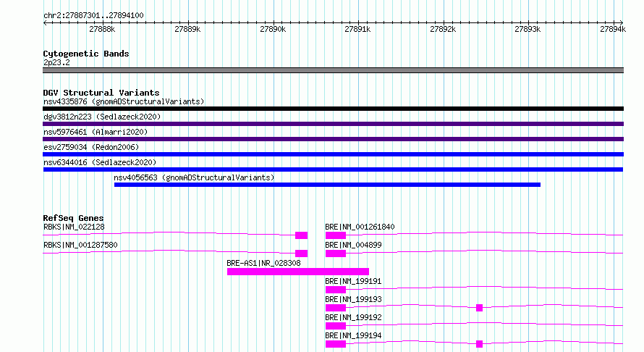This screenshot has width=644, height=352.
Task: Click the small second exon of BRE|NM_199193
Action: click(x=479, y=308)
